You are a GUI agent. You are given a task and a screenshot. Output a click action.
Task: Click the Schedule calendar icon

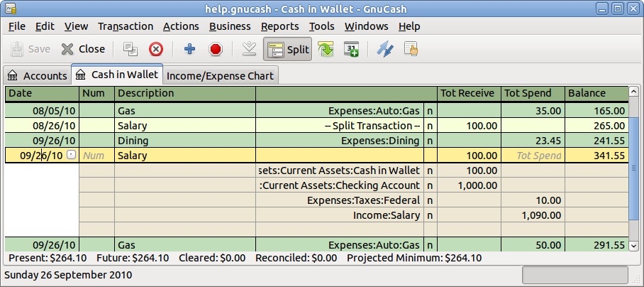click(352, 49)
